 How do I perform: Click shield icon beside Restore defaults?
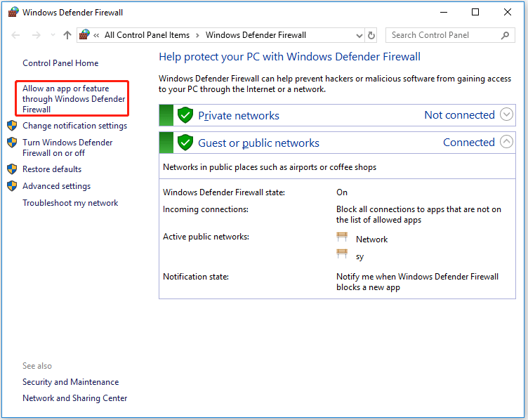pos(12,169)
